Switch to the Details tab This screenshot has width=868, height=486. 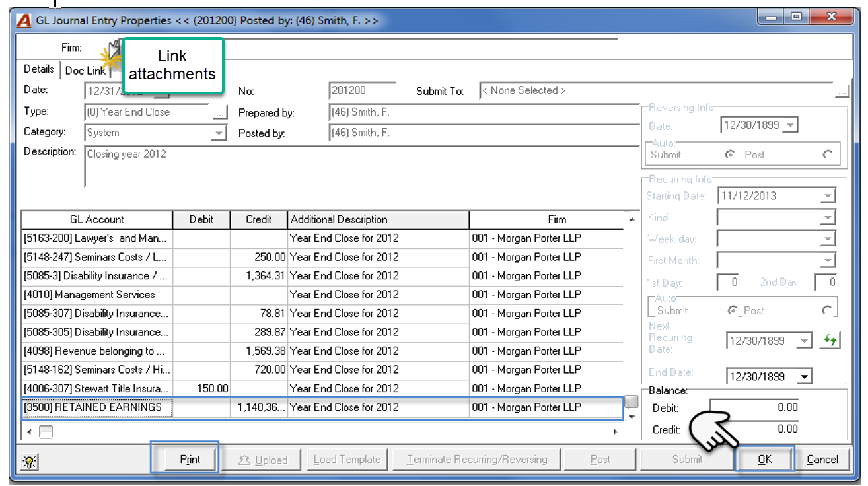[39, 69]
